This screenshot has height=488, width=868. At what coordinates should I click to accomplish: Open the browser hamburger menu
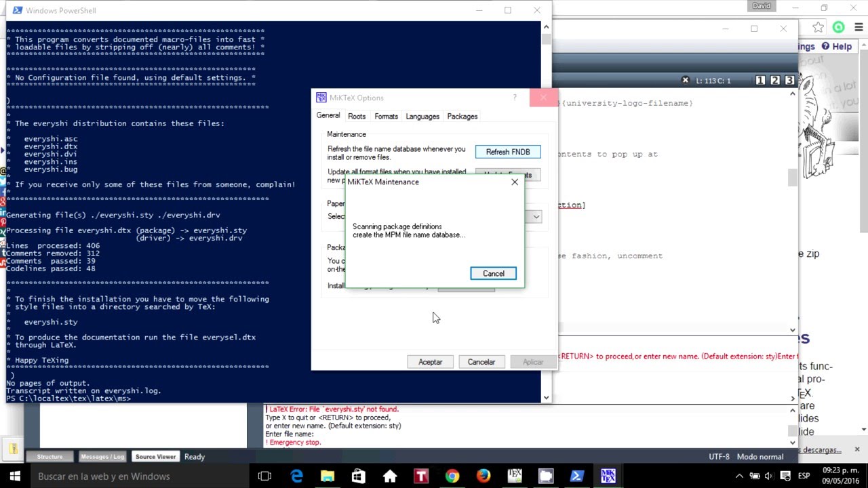pos(859,28)
